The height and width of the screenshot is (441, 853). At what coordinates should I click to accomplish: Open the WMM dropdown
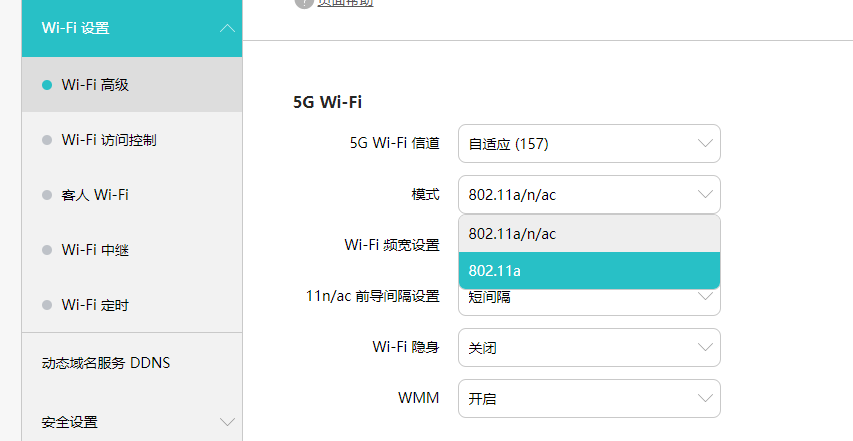pos(588,398)
